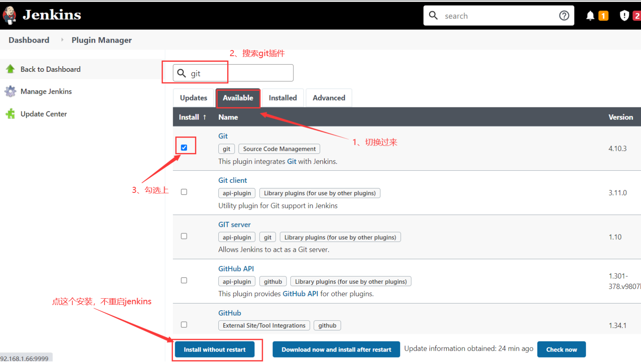Open the Manage Jenkins link
This screenshot has height=364, width=641.
pos(46,91)
